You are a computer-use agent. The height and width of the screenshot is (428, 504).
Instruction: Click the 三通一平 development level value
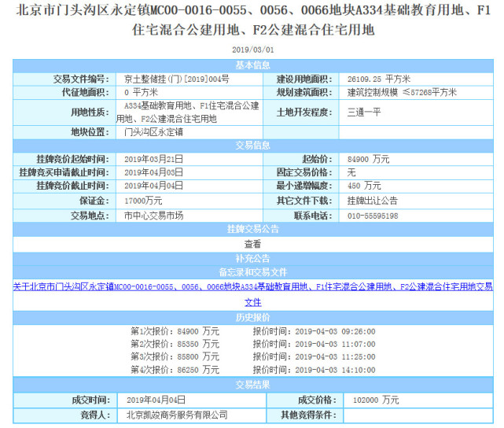[x=364, y=113]
